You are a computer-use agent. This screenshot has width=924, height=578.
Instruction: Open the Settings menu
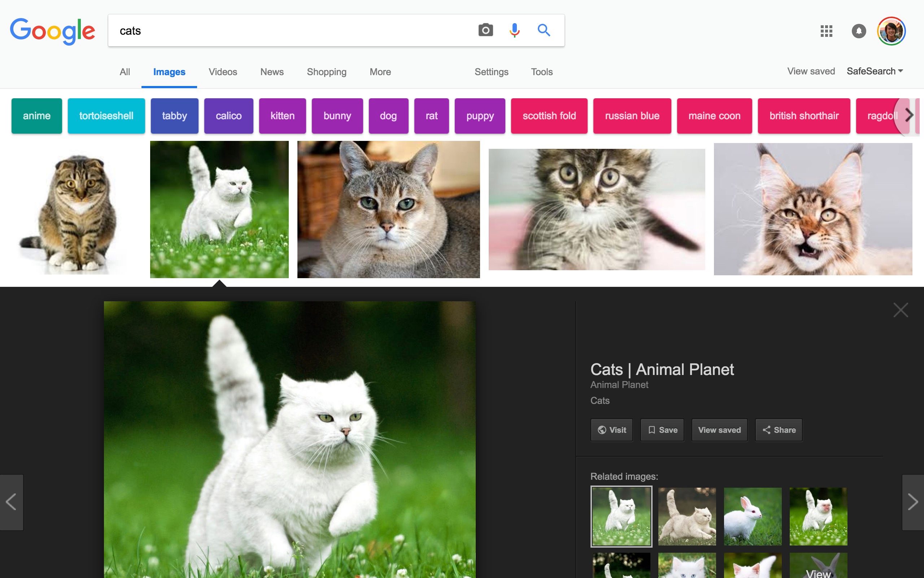491,72
